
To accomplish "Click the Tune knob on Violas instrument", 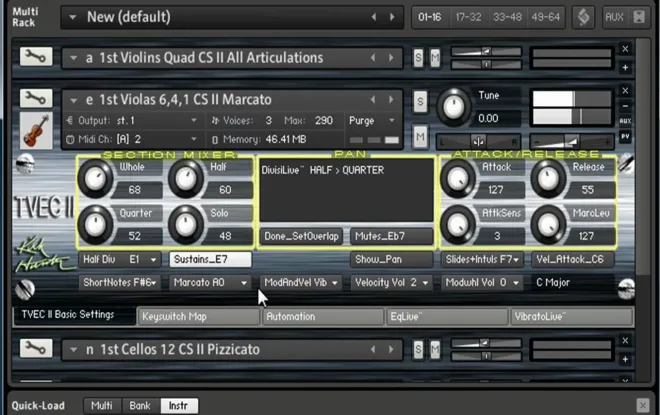I will tap(454, 107).
